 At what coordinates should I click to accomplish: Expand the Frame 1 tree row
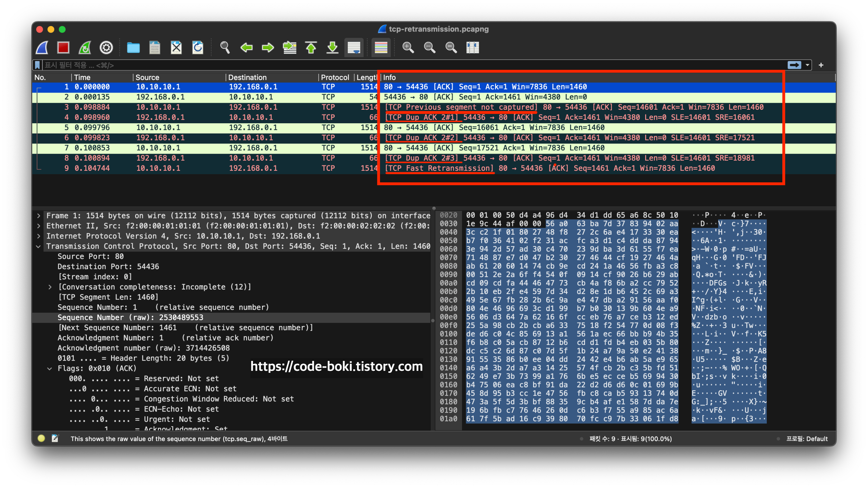pyautogui.click(x=39, y=216)
